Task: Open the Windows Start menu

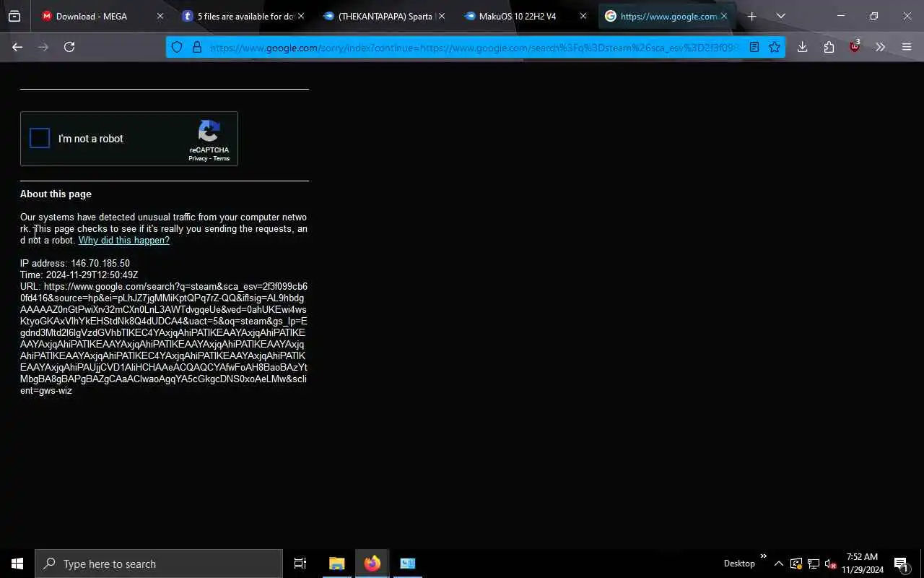Action: pyautogui.click(x=17, y=564)
